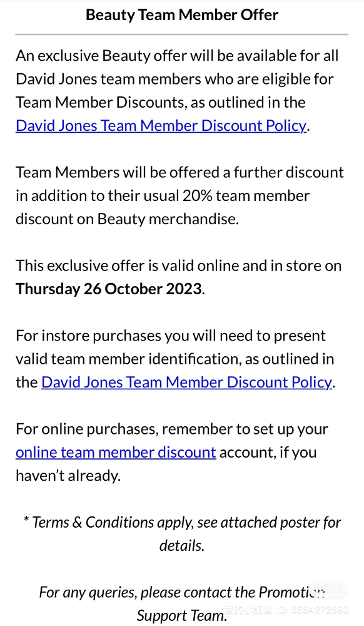Click the '20% team member' discount text
Screen dimensions: 364x626
[246, 195]
